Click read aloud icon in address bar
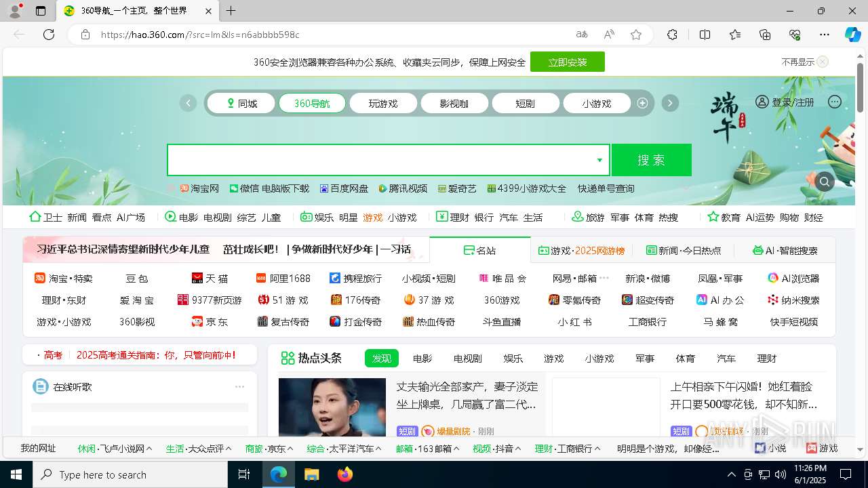The width and height of the screenshot is (868, 488). coord(609,35)
